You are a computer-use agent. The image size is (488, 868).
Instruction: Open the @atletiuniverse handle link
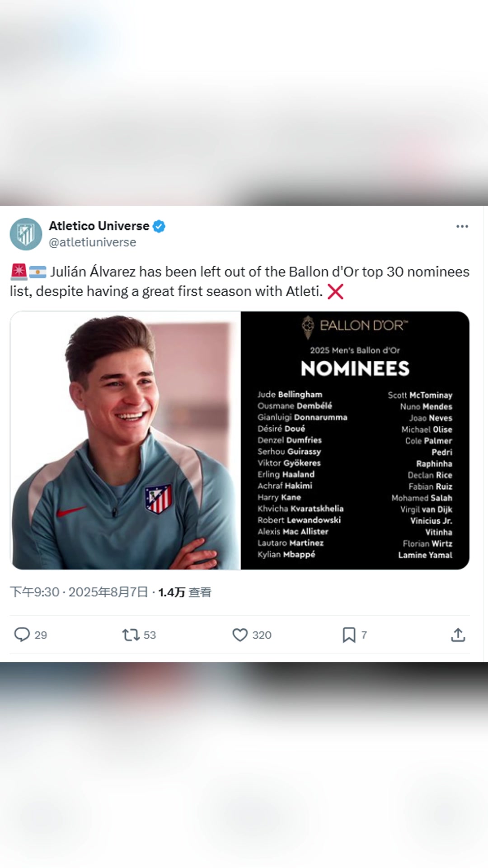pyautogui.click(x=92, y=242)
